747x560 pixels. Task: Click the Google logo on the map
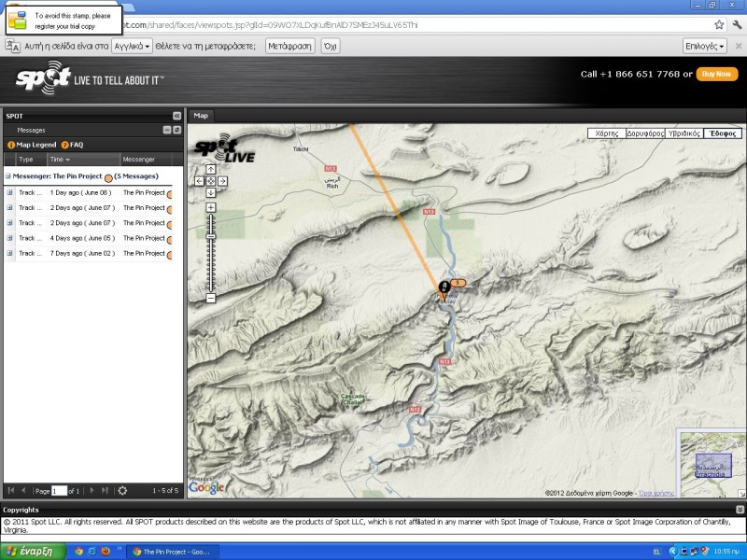[x=206, y=487]
